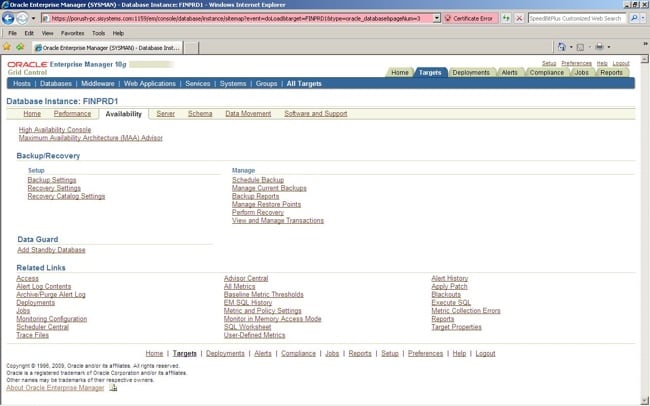The height and width of the screenshot is (406, 650).
Task: Click the SpeedBitPlus web search box
Action: click(x=576, y=19)
